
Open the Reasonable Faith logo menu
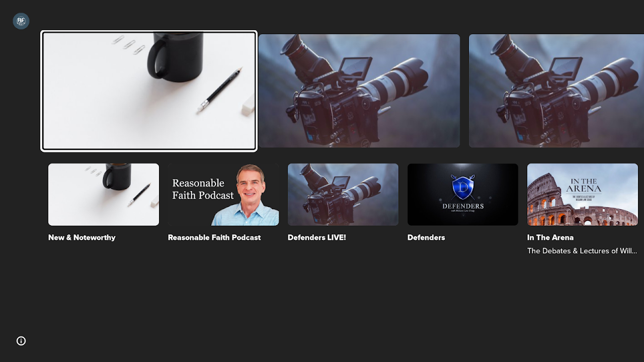click(x=21, y=21)
